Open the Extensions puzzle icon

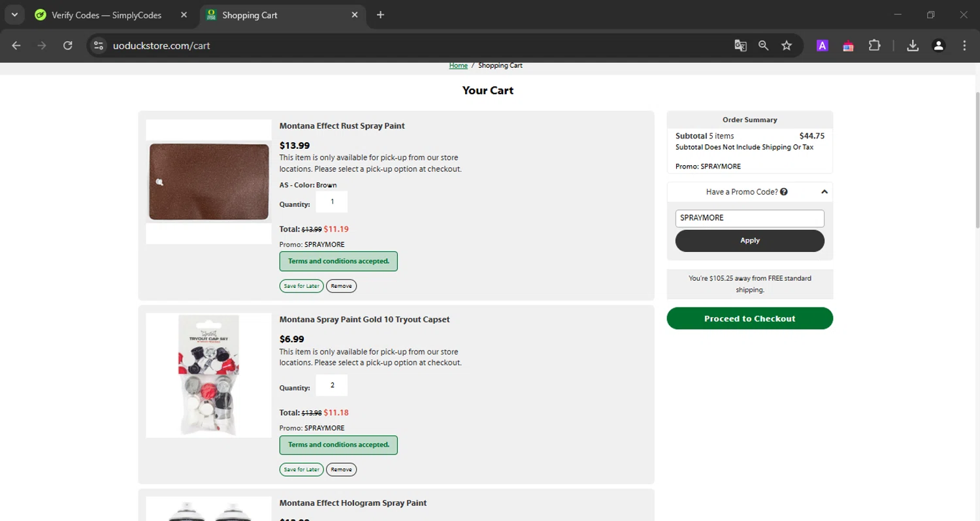click(x=874, y=46)
